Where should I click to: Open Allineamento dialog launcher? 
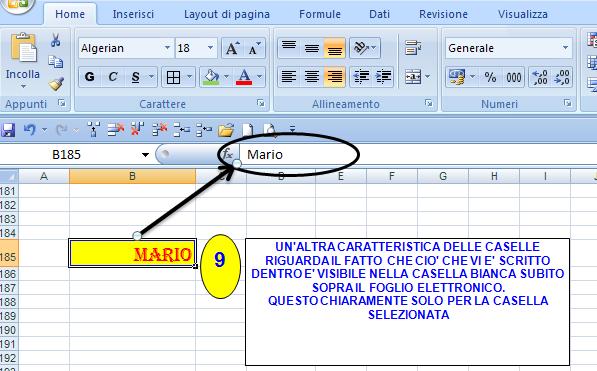coord(429,103)
